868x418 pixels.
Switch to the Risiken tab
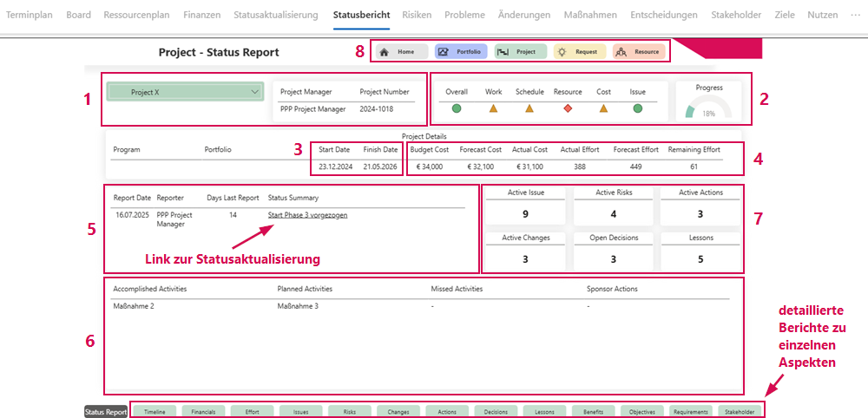[417, 15]
